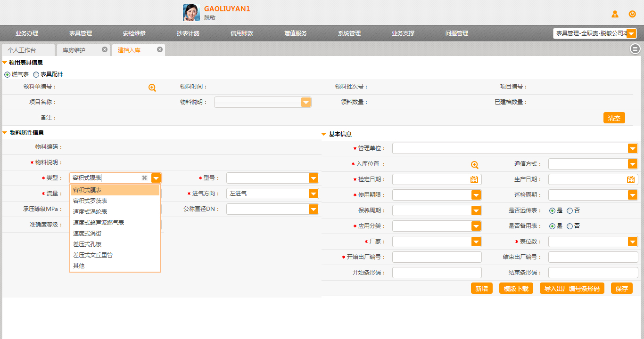This screenshot has width=644, height=339.
Task: Open the calendar icon for 生产日期
Action: [630, 179]
